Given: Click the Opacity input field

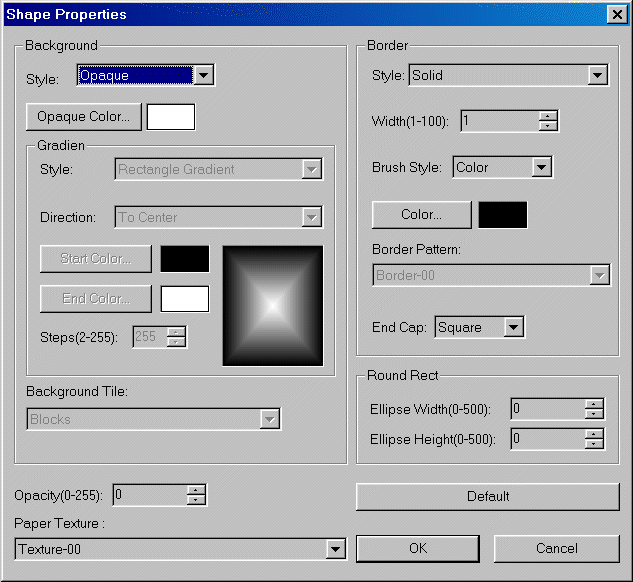Looking at the screenshot, I should tap(149, 495).
